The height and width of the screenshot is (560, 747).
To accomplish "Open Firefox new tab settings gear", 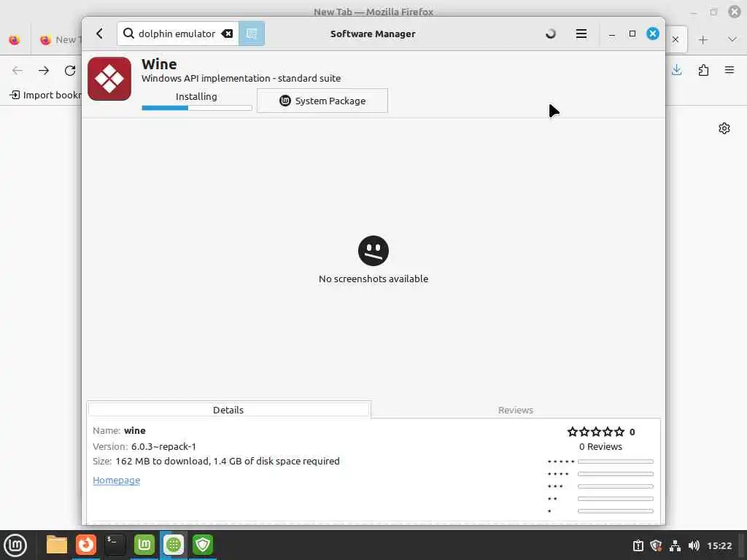I will pyautogui.click(x=724, y=128).
